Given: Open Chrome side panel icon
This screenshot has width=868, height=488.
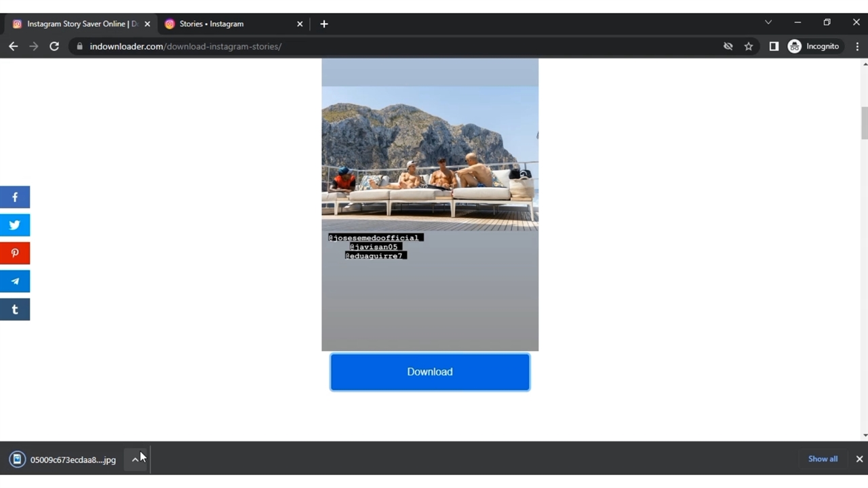Looking at the screenshot, I should click(774, 47).
